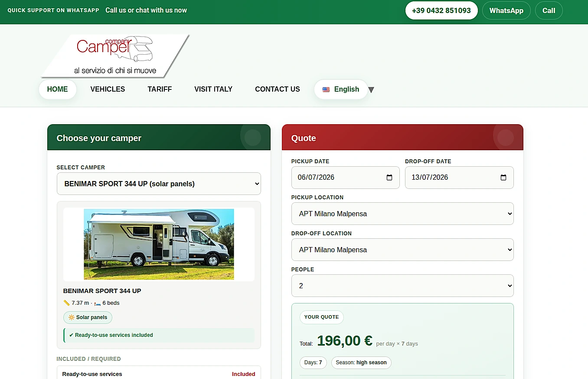This screenshot has width=588, height=379.
Task: Click the bed icon next to 6 beds
Action: point(97,303)
